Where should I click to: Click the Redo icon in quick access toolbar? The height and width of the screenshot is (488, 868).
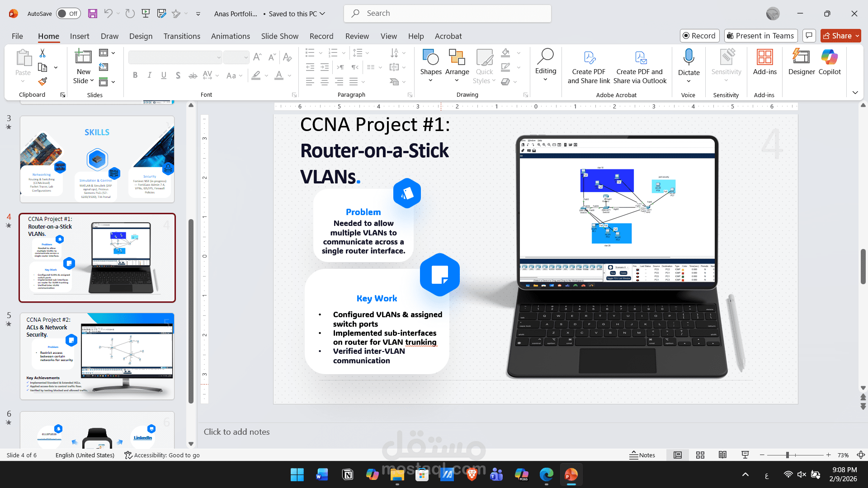pos(130,14)
